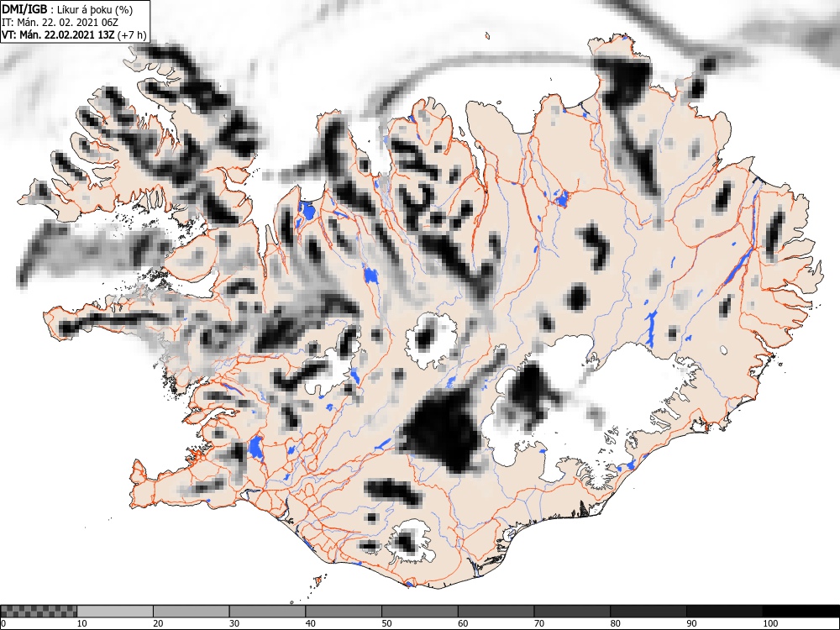The height and width of the screenshot is (630, 840).
Task: Select the 10–20 light gray legend segment
Action: pyautogui.click(x=115, y=612)
